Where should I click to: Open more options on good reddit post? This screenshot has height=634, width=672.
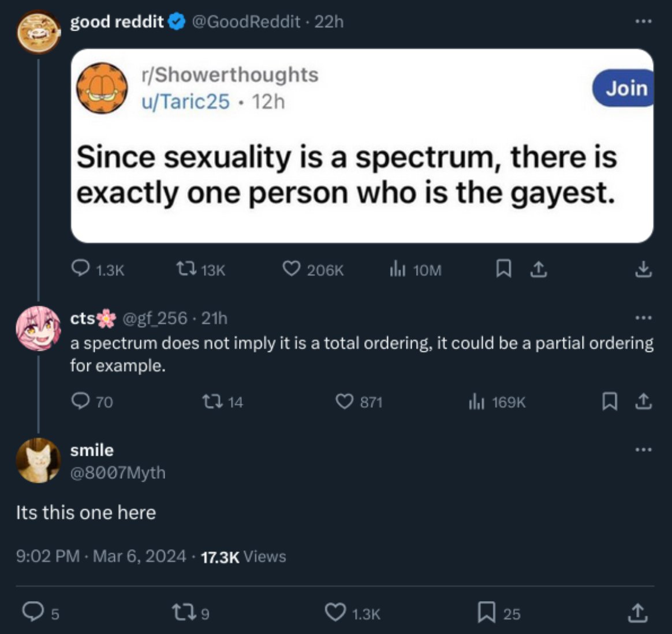point(644,21)
